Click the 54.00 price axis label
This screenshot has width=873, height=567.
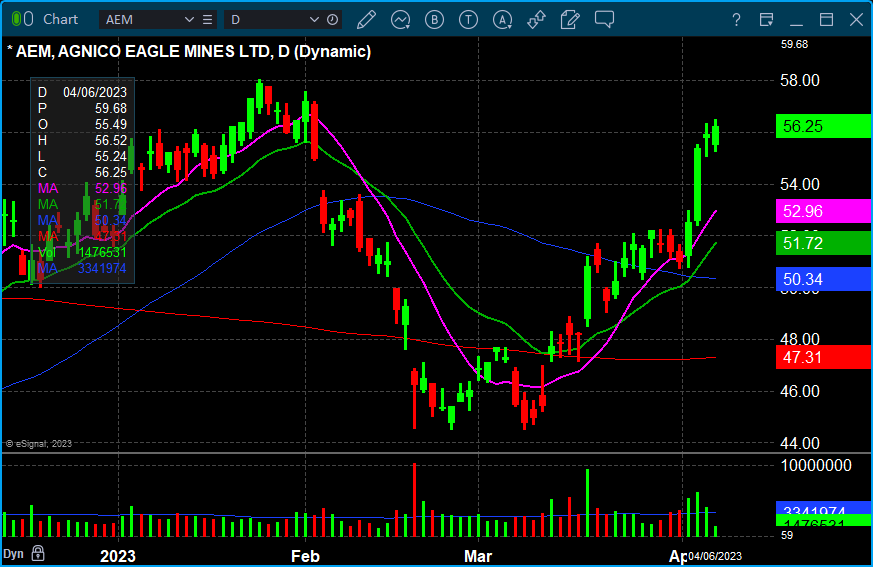pos(800,184)
